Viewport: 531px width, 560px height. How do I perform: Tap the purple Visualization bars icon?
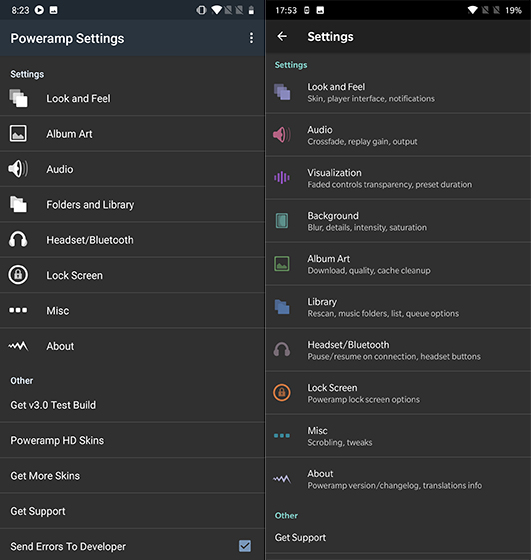click(282, 178)
